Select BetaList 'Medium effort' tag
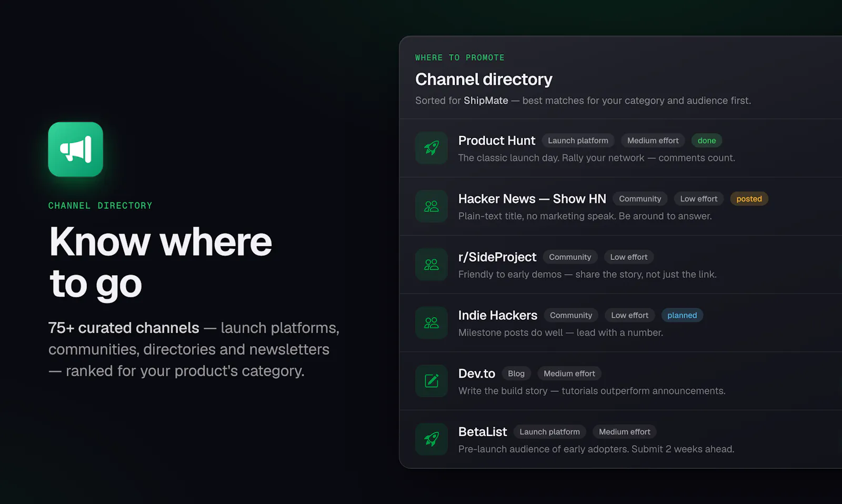This screenshot has width=842, height=504. 625,432
